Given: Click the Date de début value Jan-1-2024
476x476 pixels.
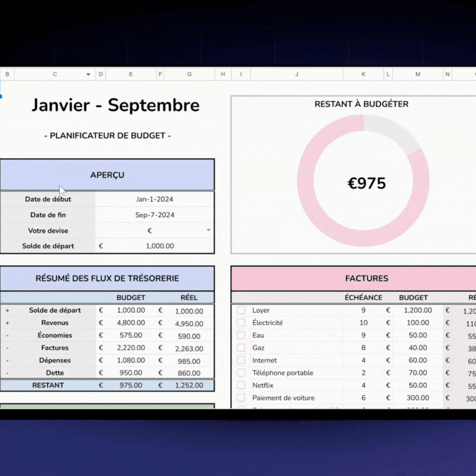Looking at the screenshot, I should click(154, 199).
